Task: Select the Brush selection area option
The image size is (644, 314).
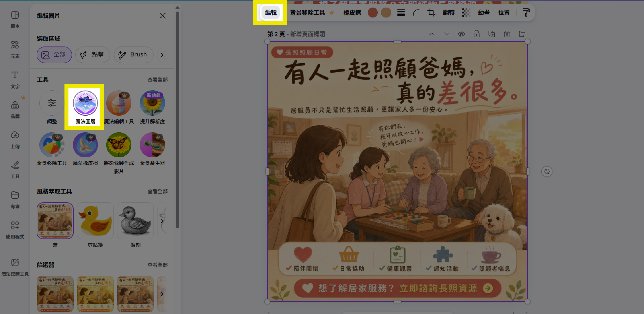Action: coord(134,55)
